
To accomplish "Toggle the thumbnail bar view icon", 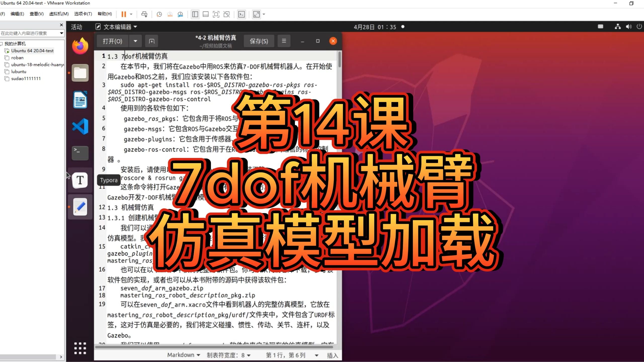I will [206, 14].
